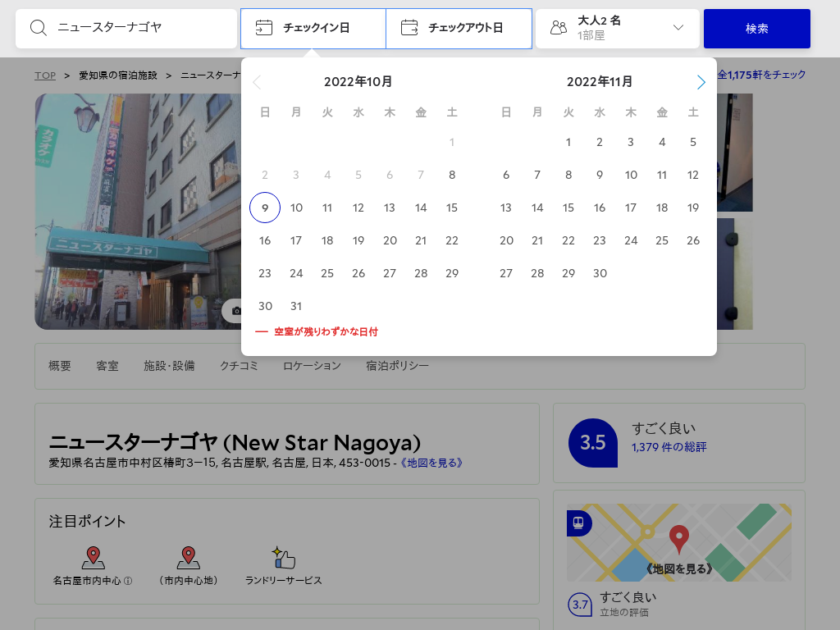Select October 26 in calendar
The image size is (840, 630).
(358, 274)
